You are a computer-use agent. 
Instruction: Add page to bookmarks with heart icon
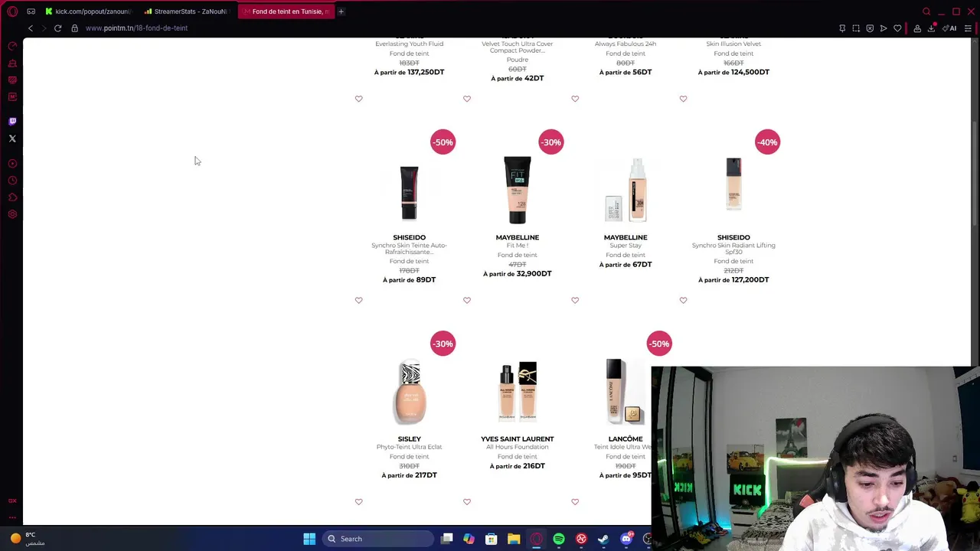click(897, 28)
